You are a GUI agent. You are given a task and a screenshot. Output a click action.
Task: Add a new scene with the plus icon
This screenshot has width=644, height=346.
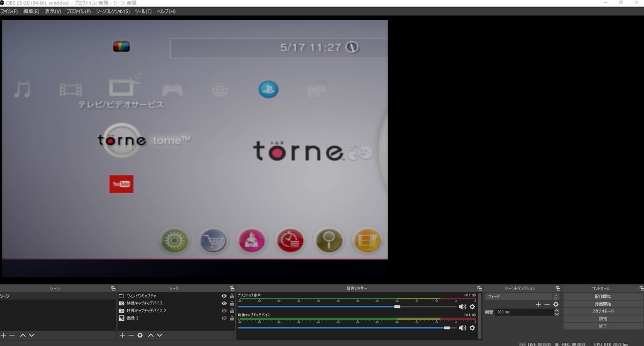tap(4, 335)
